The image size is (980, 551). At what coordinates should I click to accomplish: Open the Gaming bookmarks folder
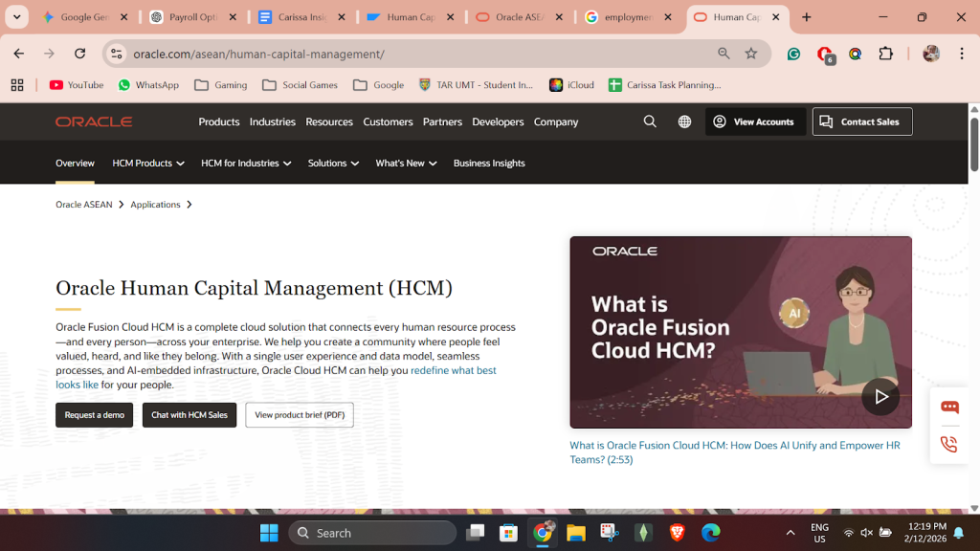coord(221,85)
